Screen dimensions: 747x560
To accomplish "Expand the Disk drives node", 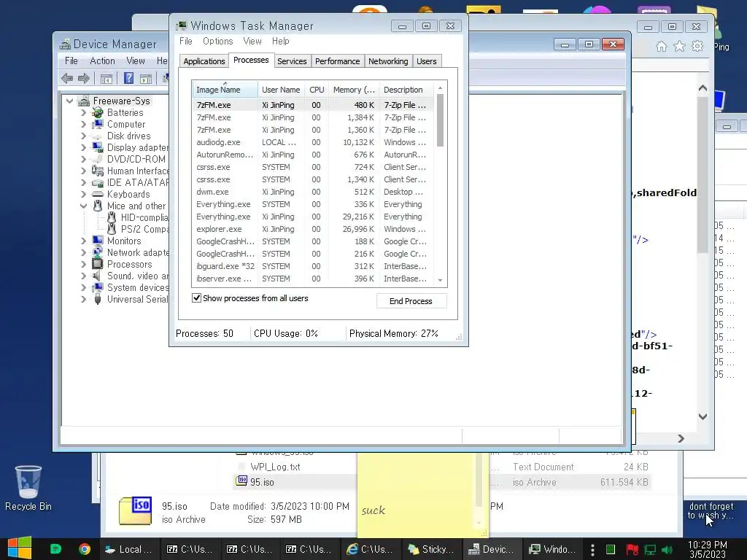I will click(84, 136).
